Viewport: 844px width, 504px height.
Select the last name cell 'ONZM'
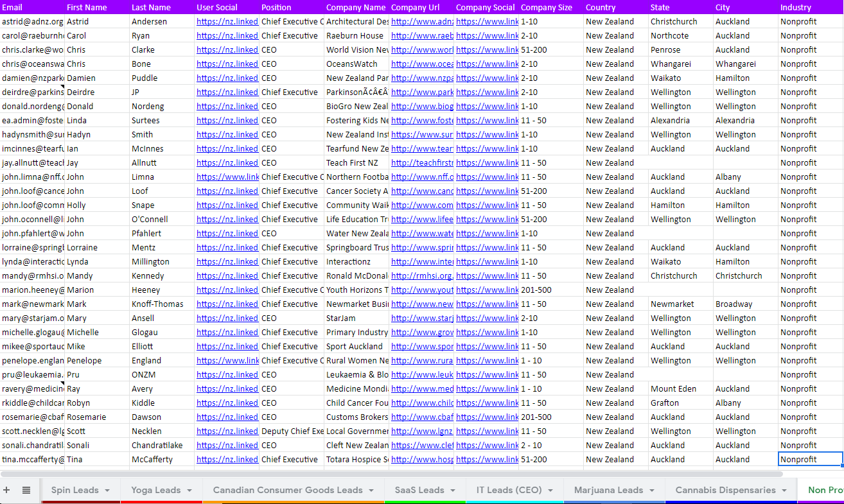pos(162,374)
